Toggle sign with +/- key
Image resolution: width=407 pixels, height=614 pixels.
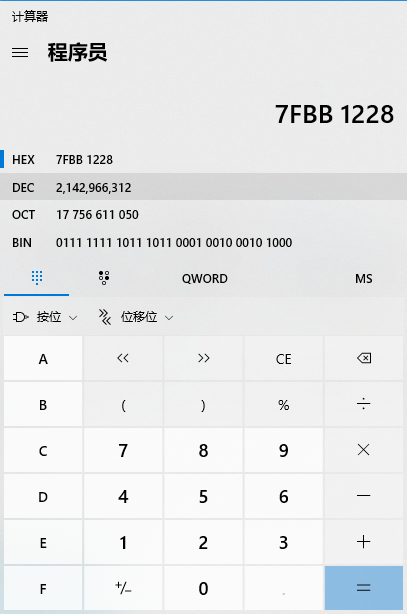[123, 588]
